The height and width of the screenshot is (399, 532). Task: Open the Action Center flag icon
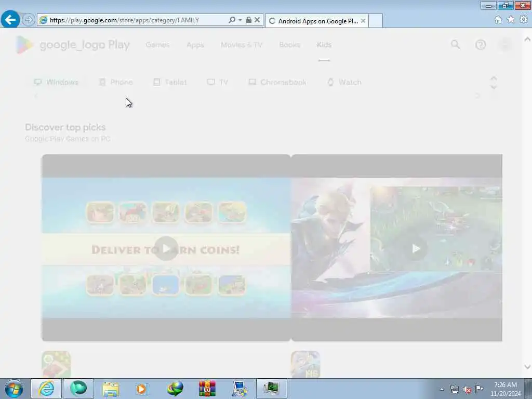tap(479, 389)
